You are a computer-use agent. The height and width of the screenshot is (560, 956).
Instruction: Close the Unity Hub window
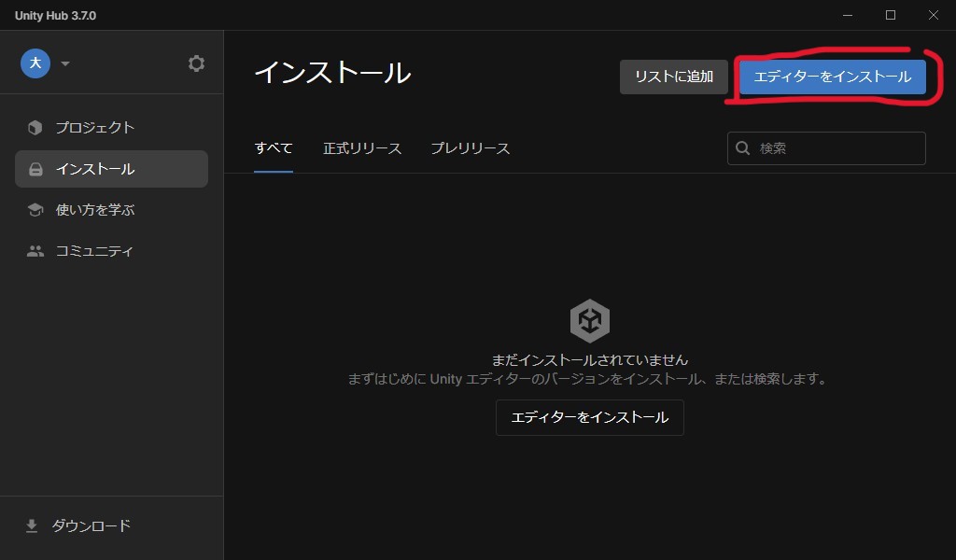tap(934, 15)
